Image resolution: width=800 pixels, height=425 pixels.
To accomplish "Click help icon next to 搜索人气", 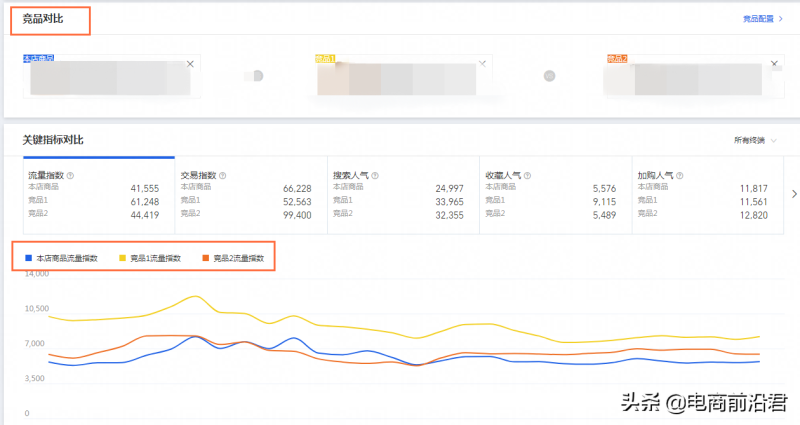I will [375, 175].
